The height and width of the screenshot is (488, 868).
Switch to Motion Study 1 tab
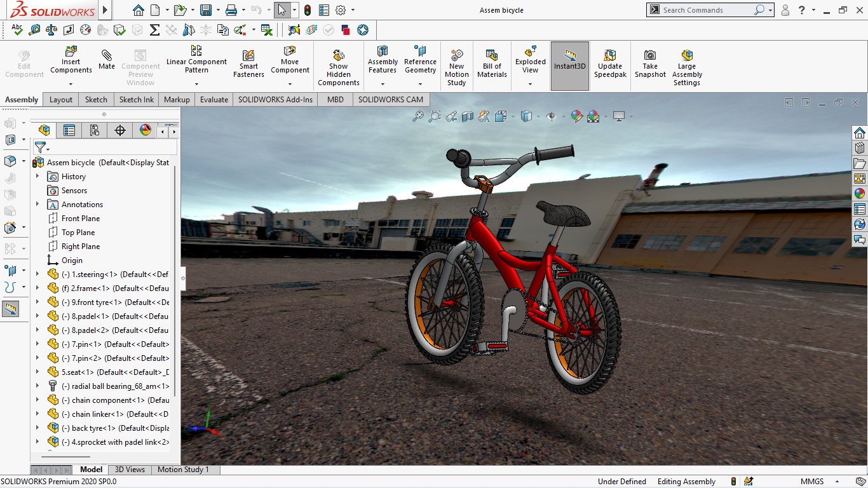(x=183, y=470)
